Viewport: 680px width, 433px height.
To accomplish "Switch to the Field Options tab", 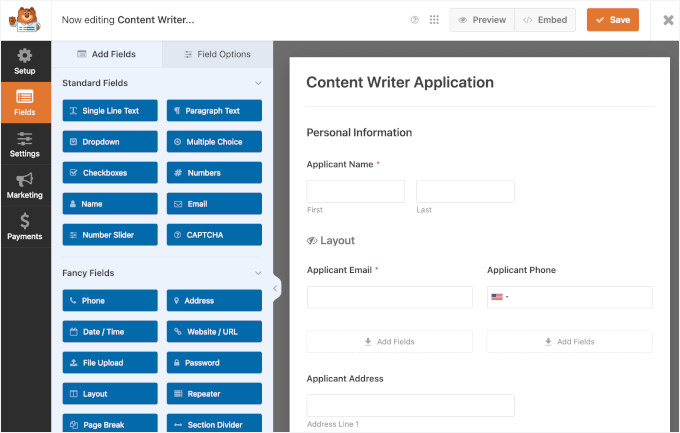I will coord(217,54).
